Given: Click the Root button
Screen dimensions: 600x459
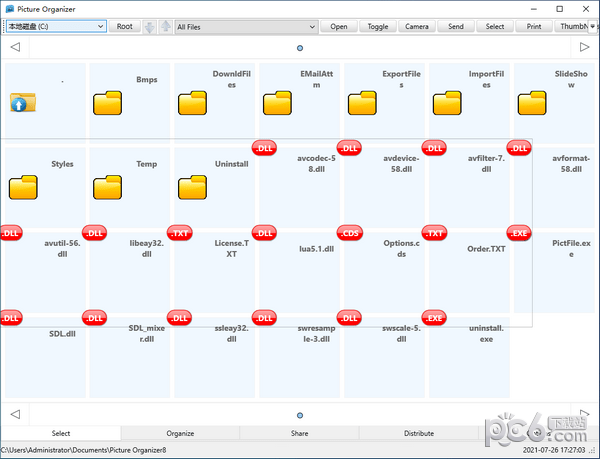Looking at the screenshot, I should point(124,26).
